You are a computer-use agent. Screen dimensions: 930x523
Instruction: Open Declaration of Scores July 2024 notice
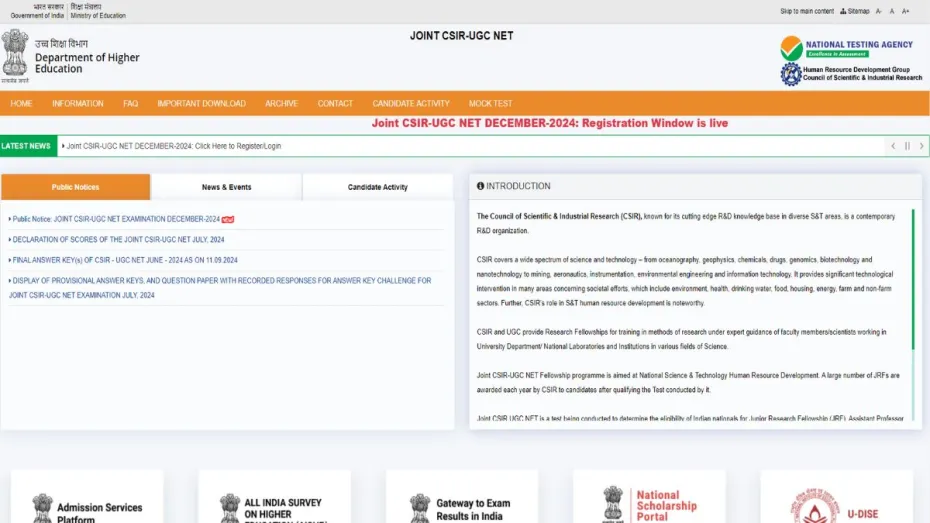click(x=118, y=239)
